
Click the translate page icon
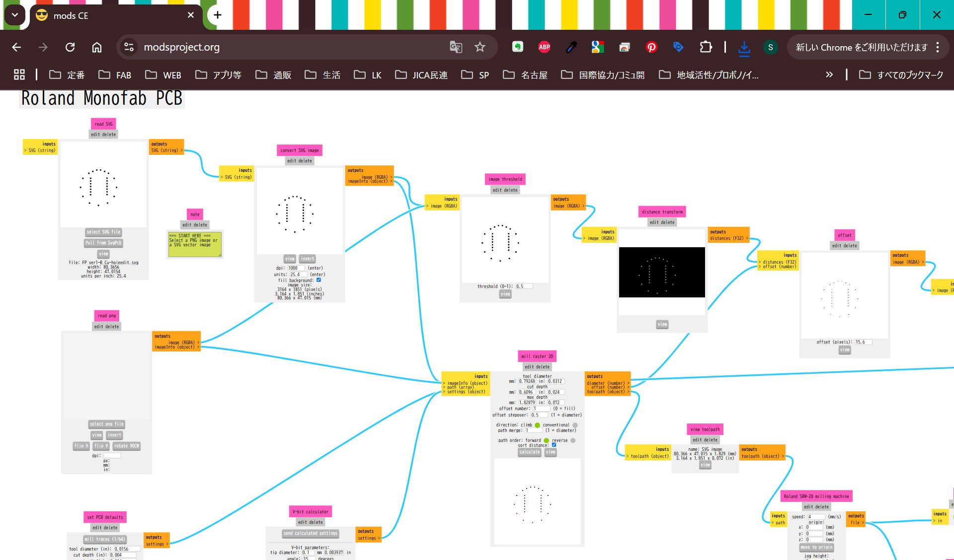(x=456, y=47)
